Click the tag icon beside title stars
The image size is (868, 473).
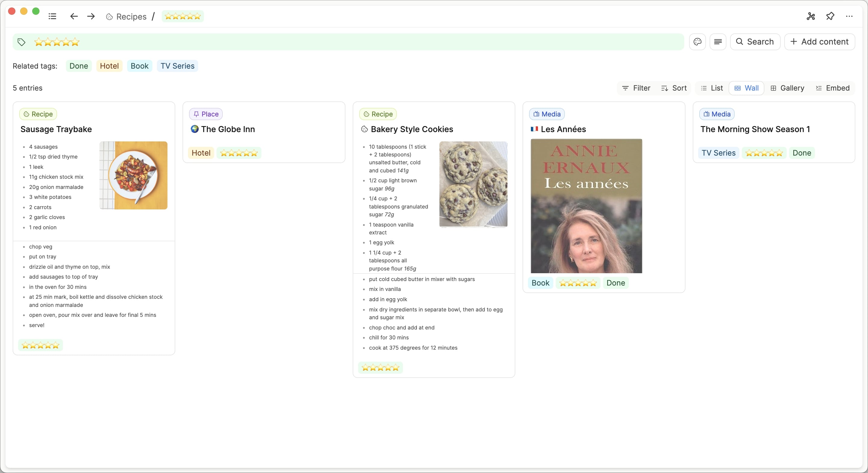click(21, 42)
